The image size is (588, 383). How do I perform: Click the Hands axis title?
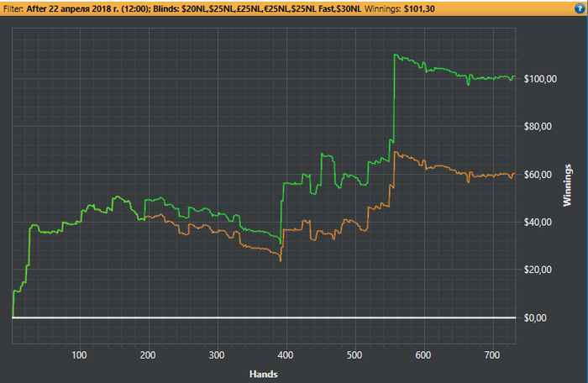[x=264, y=374]
